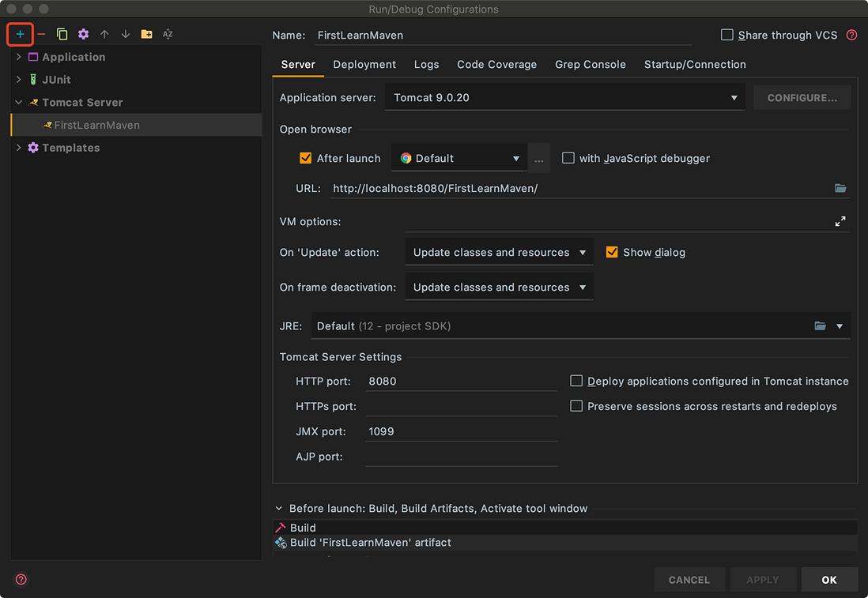Uncheck After launch
868x598 pixels.
point(305,158)
